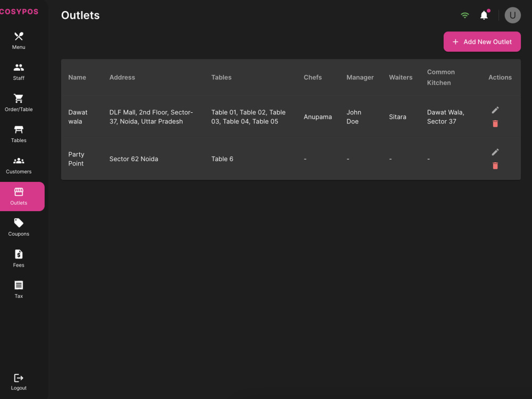Edit the Party Point outlet
The image size is (532, 399).
coord(495,152)
